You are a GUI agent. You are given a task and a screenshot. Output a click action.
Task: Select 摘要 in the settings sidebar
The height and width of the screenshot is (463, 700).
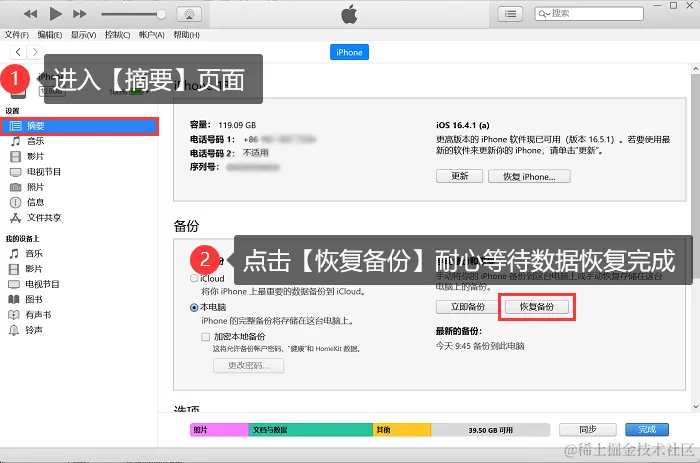(x=79, y=126)
